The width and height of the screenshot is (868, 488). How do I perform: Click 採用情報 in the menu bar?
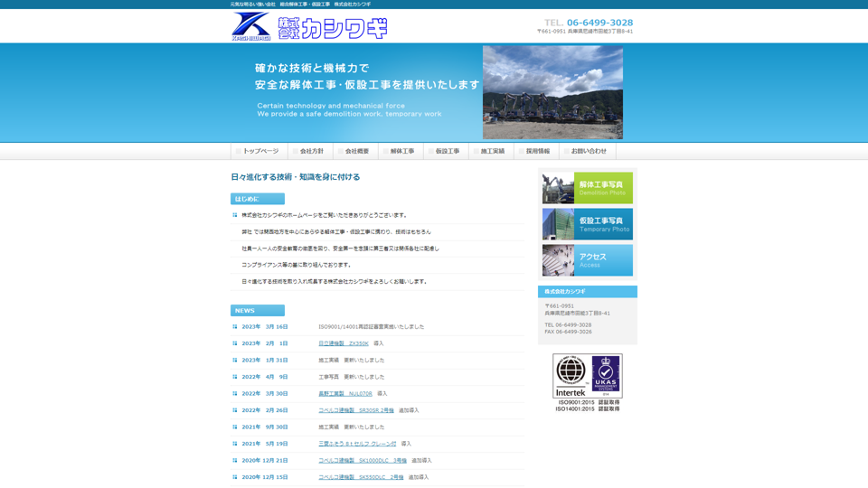(536, 151)
